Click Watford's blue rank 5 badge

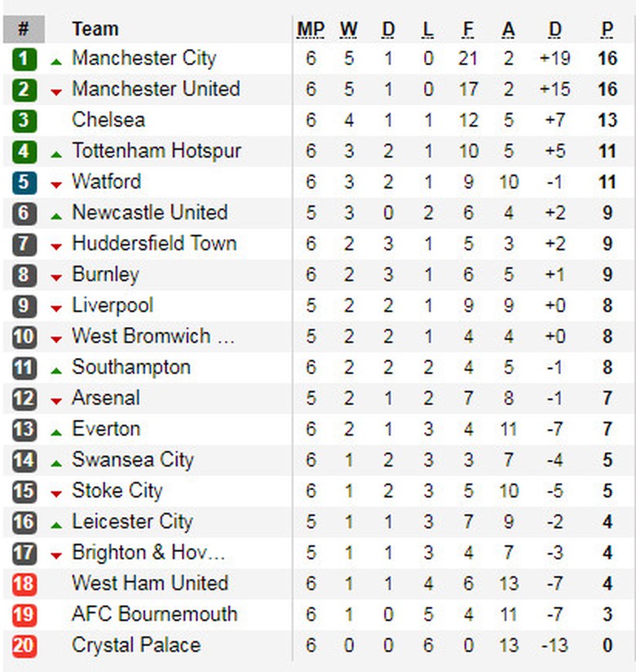coord(24,182)
